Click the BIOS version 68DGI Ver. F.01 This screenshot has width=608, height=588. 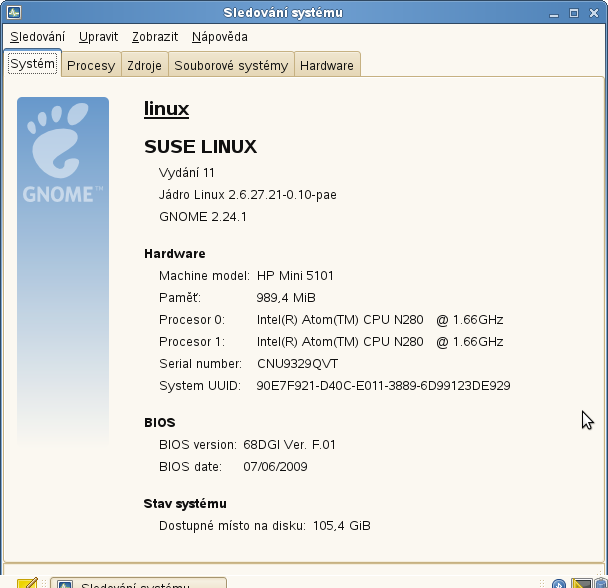pyautogui.click(x=289, y=444)
